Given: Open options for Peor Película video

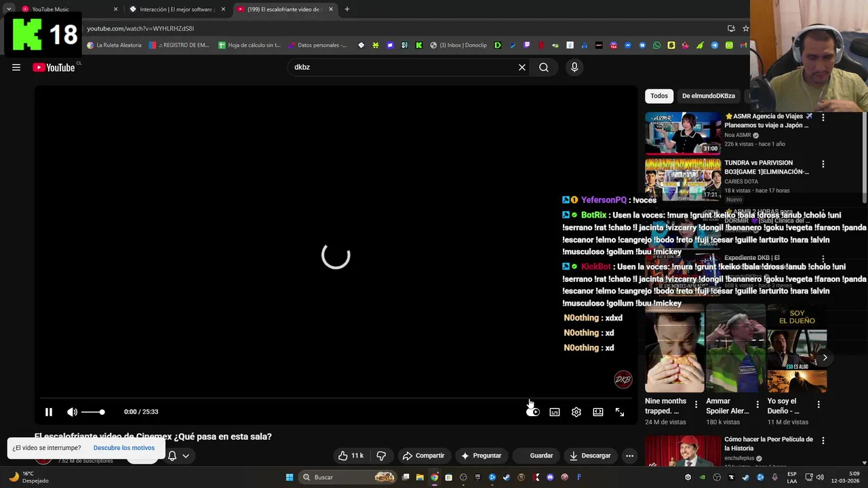Looking at the screenshot, I should click(823, 441).
